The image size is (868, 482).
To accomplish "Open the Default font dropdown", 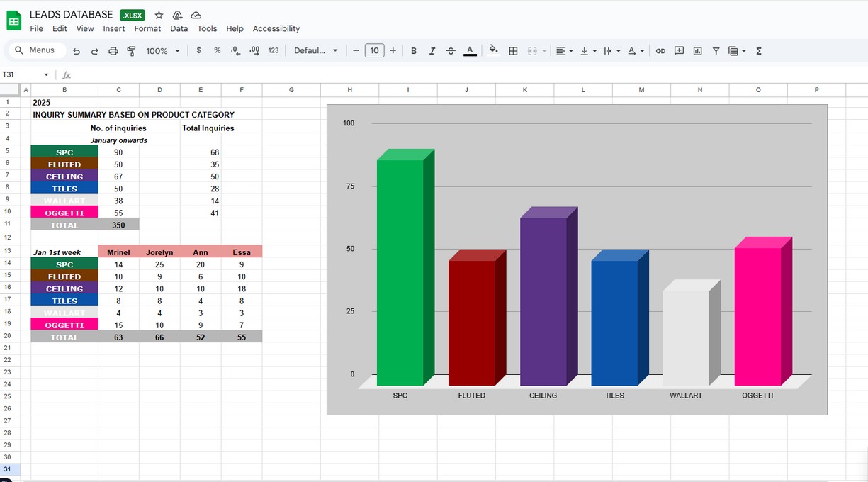I will click(x=316, y=50).
